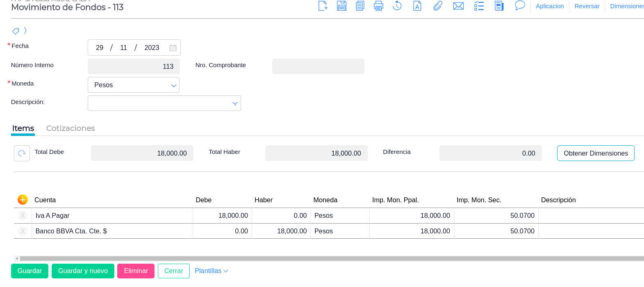The image size is (644, 287).
Task: Click the speech bubble comments icon
Action: (520, 6)
